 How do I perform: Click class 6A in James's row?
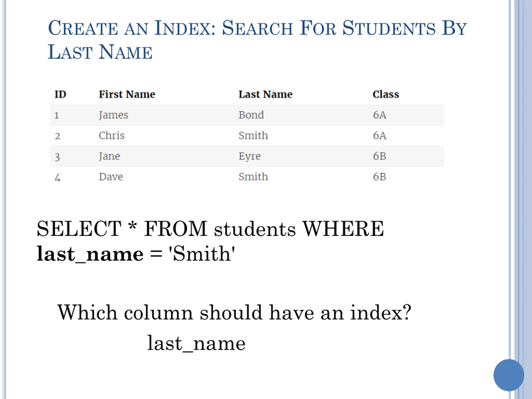coord(379,115)
